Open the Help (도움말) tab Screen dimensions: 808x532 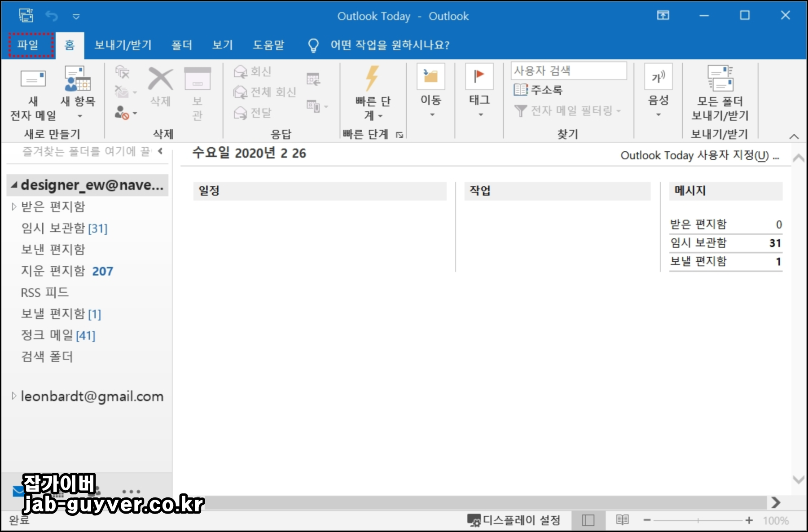(x=268, y=45)
